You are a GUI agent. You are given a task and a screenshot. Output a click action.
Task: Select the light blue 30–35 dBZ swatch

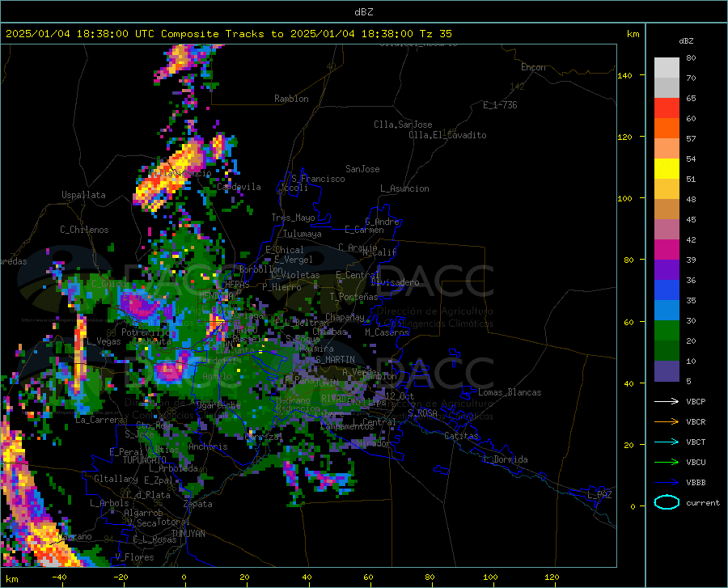[667, 311]
